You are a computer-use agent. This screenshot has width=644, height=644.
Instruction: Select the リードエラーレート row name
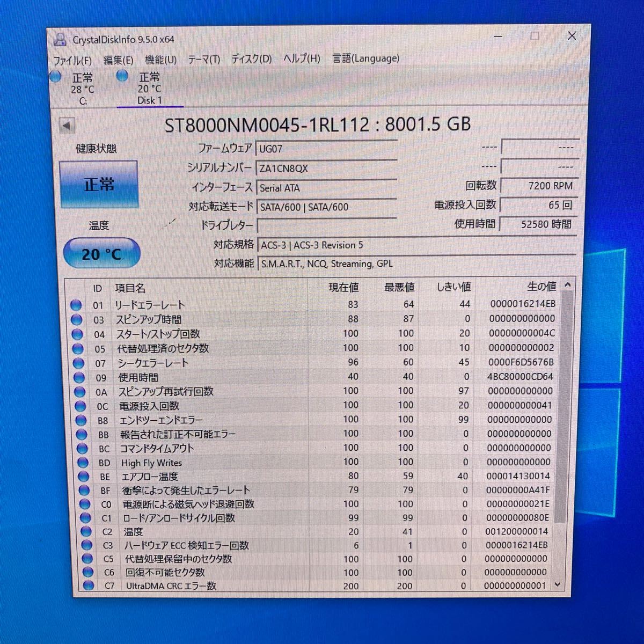pos(150,305)
